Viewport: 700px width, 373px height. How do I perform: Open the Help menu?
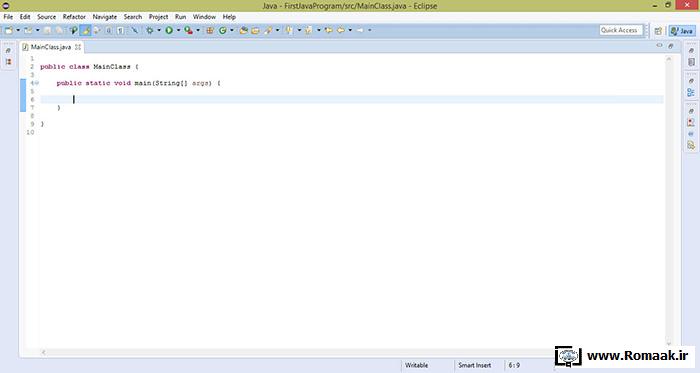(x=229, y=17)
